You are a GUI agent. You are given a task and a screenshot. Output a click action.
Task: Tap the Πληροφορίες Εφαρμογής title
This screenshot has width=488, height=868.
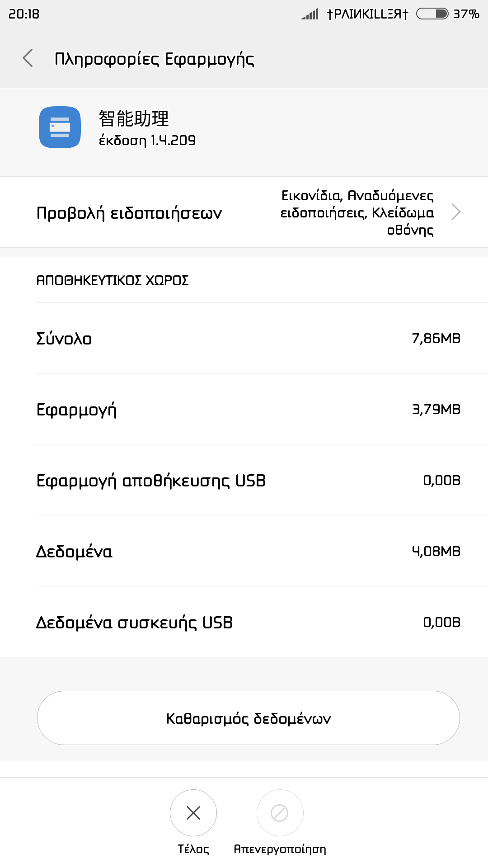click(x=154, y=59)
